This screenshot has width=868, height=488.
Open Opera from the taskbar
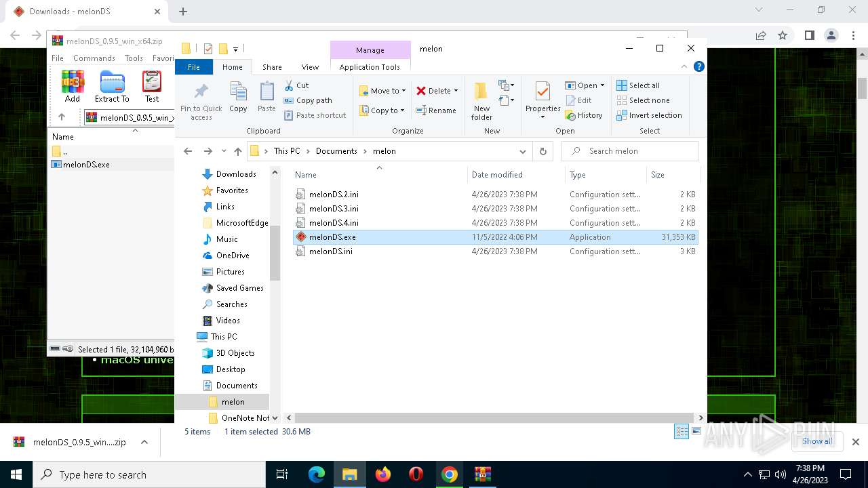click(416, 474)
